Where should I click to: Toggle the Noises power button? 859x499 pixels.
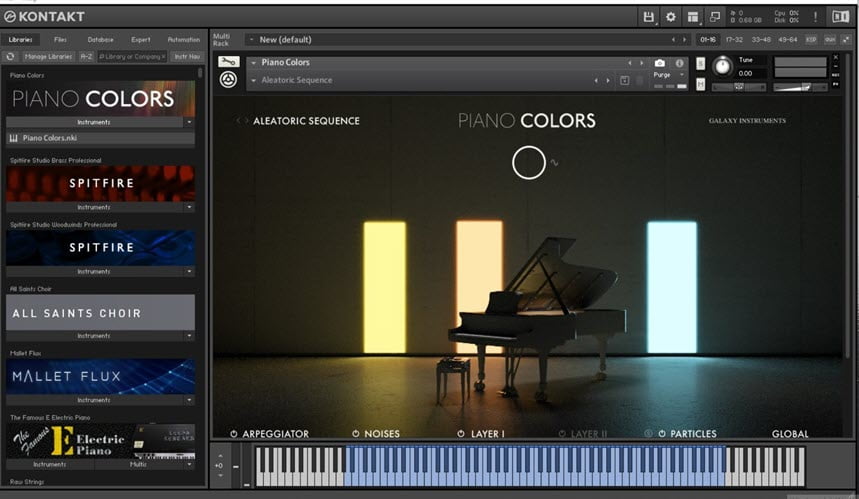point(356,434)
